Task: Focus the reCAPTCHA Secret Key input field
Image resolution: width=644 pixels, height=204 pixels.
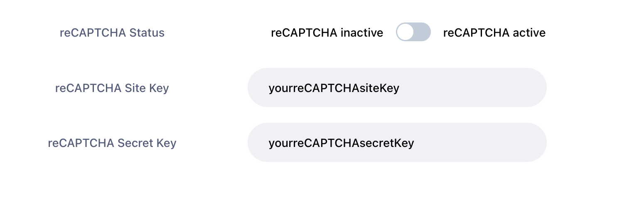Action: [x=397, y=142]
